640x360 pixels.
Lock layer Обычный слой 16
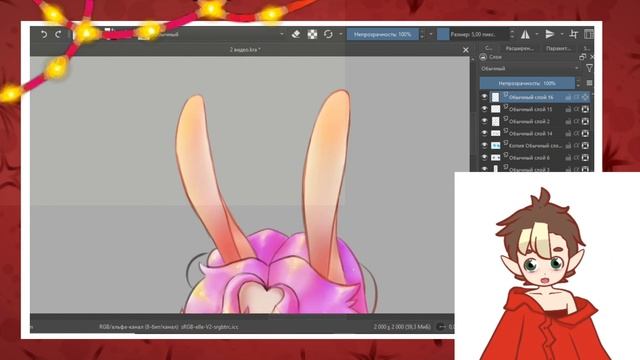[x=568, y=97]
